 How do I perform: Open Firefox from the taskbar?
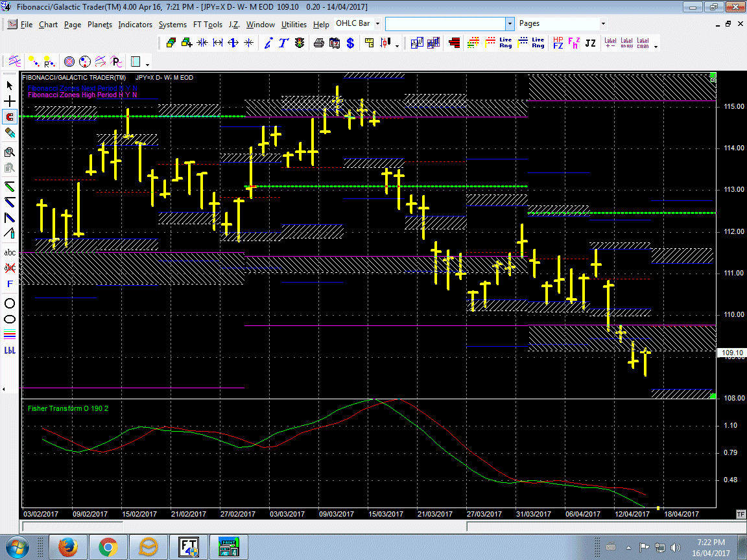point(68,546)
